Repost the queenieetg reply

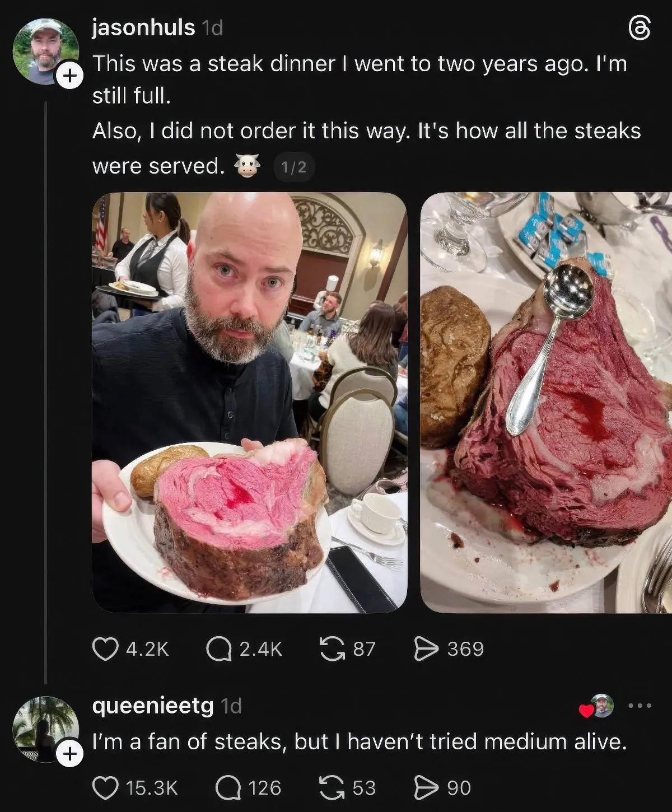point(332,788)
